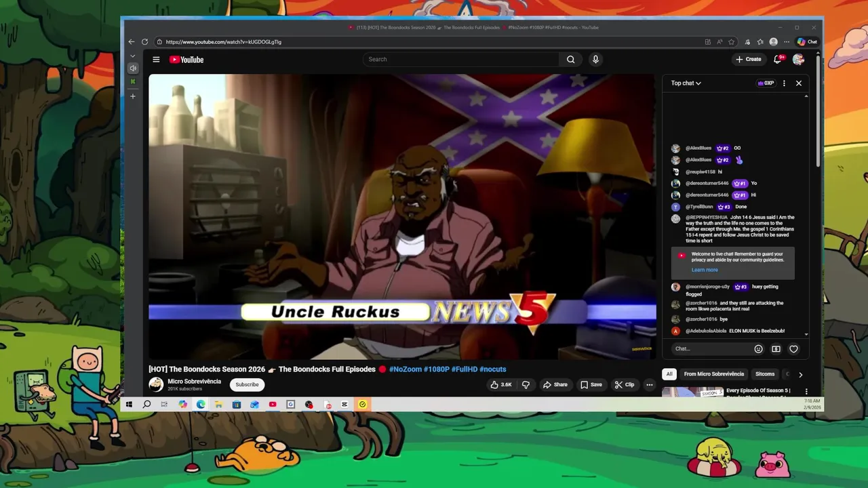Viewport: 868px width, 488px height.
Task: Click the #FullHD hashtag link
Action: click(x=464, y=369)
